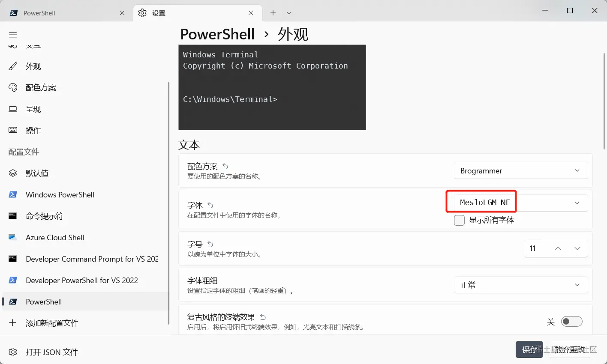
Task: Click the 放弃更改 discard button
Action: tap(569, 350)
